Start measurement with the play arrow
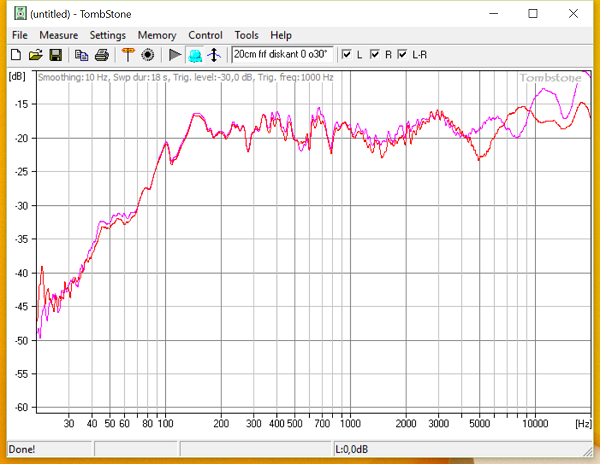This screenshot has width=600, height=464. click(x=175, y=55)
